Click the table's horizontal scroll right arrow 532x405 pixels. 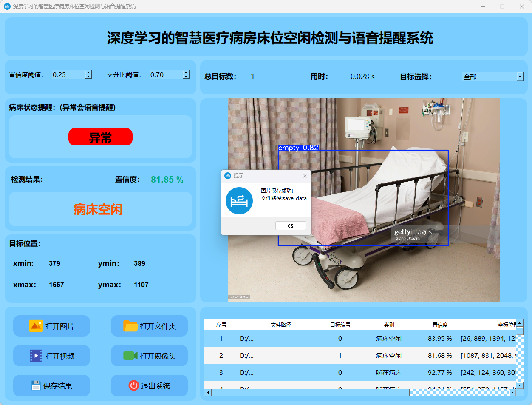pyautogui.click(x=513, y=393)
